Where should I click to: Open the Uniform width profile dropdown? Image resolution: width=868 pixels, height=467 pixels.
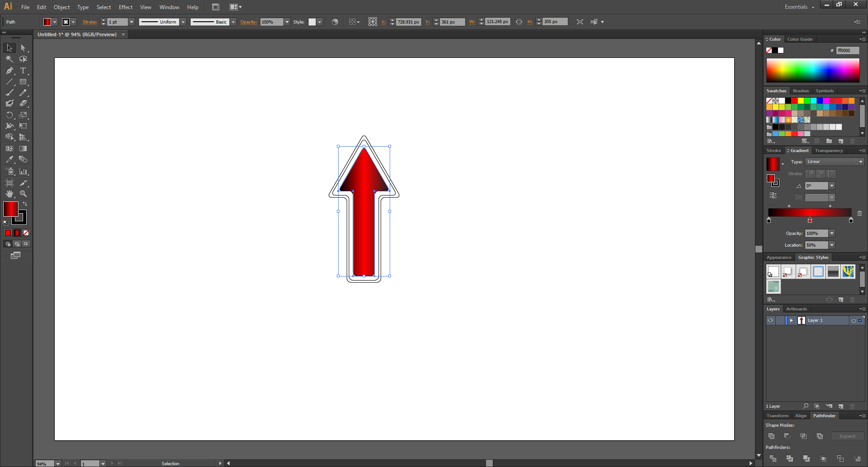pyautogui.click(x=183, y=22)
